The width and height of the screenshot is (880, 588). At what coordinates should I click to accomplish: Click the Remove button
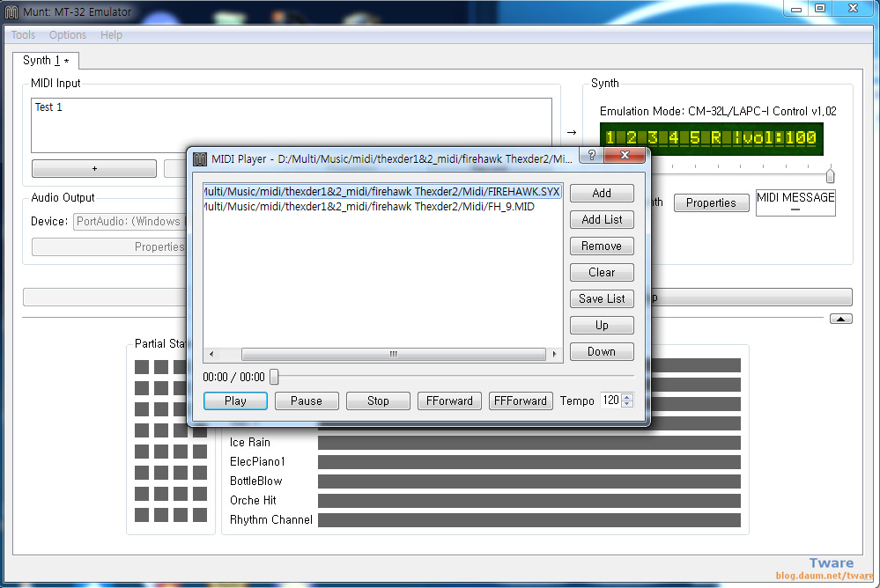(602, 246)
